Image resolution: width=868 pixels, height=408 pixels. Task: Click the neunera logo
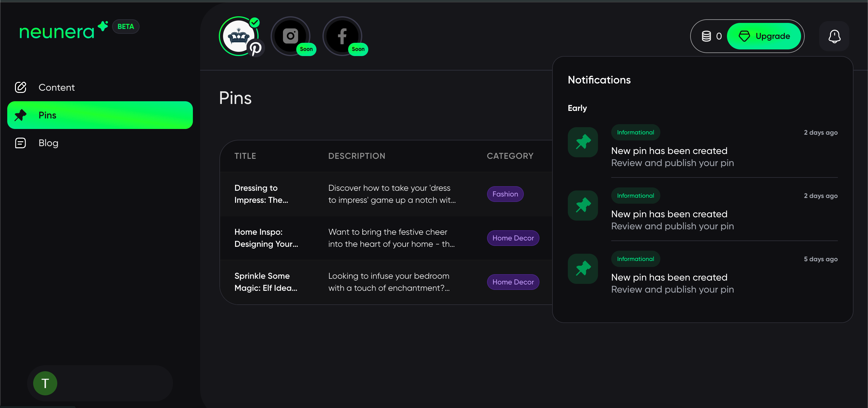[57, 32]
